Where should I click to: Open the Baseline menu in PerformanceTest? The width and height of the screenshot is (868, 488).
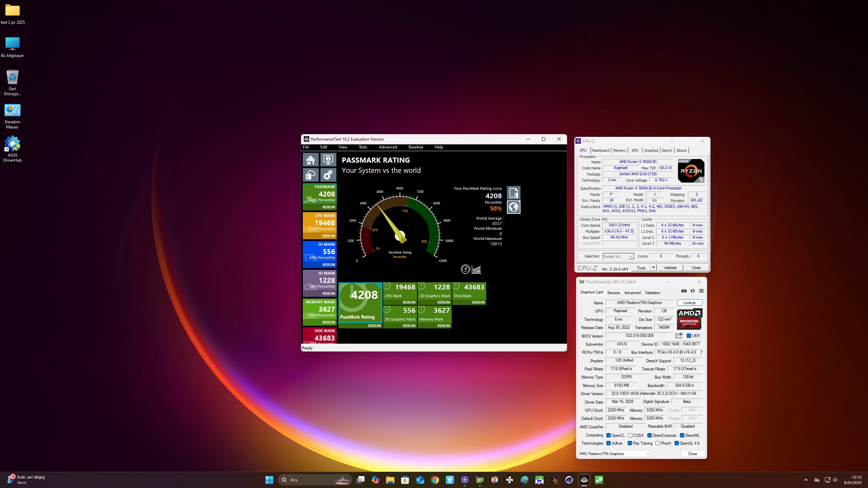click(416, 147)
